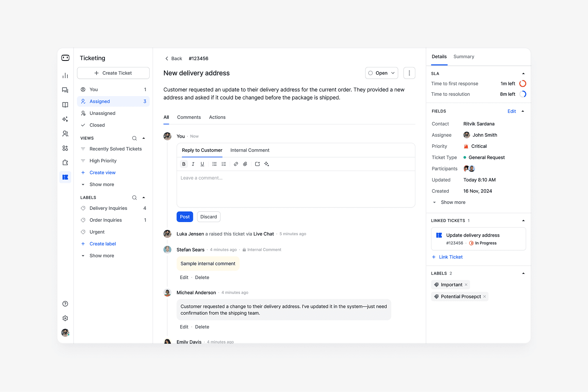This screenshot has height=392, width=588.
Task: Toggle italic formatting in the editor
Action: [193, 164]
